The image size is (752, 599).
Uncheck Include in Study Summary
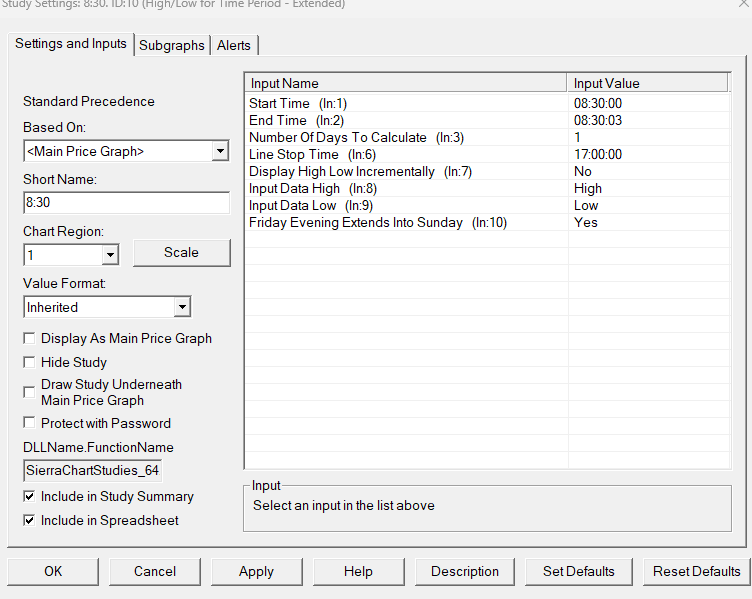coord(29,496)
